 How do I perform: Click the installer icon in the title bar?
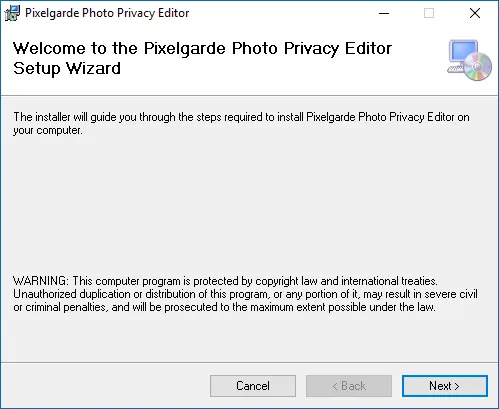12,13
